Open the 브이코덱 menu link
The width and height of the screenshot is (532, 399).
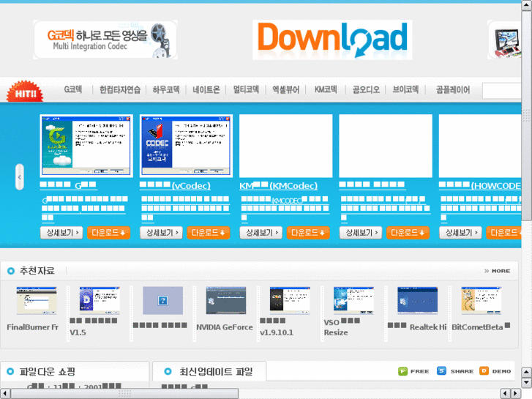coord(405,89)
